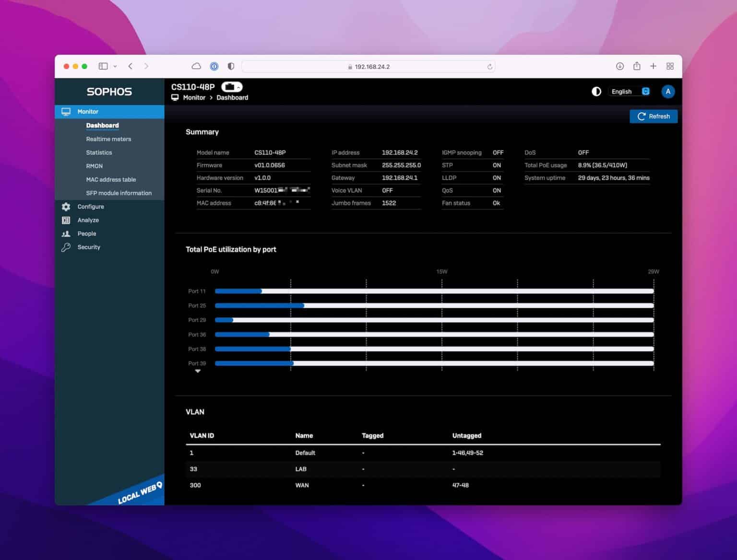Click the Refresh button
Viewport: 737px width, 560px height.
pos(654,116)
